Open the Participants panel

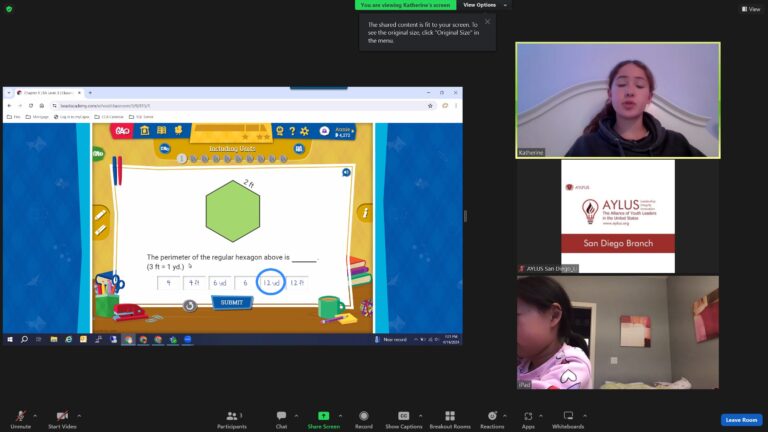[232, 419]
